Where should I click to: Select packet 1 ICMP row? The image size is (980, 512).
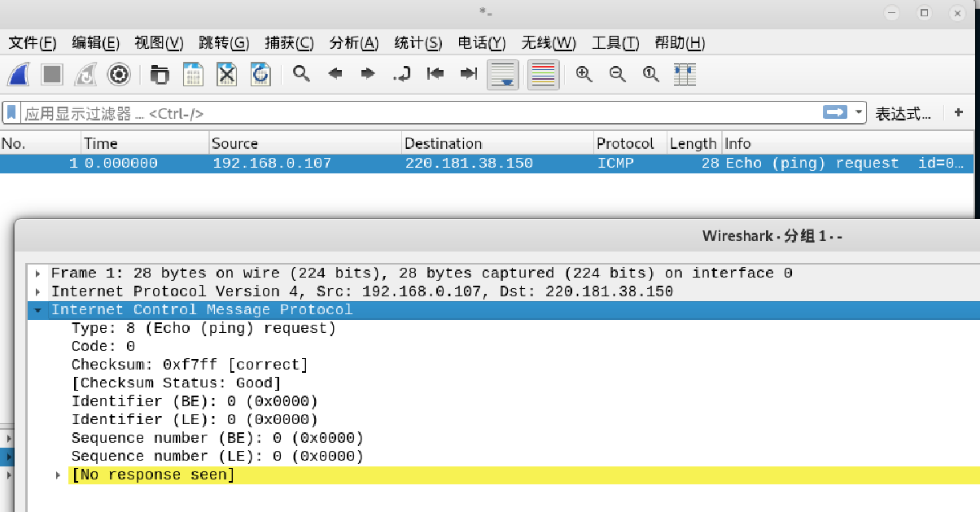coord(487,163)
